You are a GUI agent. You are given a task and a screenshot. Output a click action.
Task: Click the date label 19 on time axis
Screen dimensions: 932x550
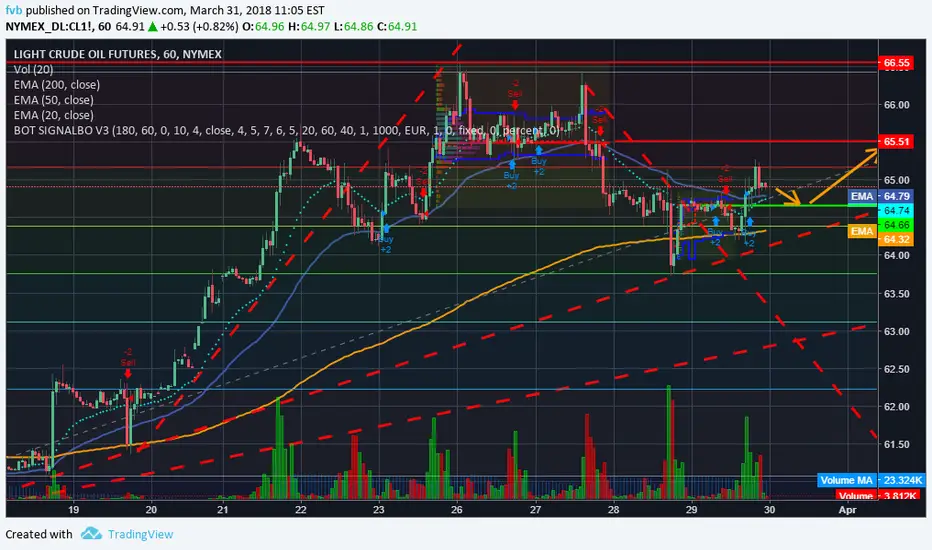pos(73,510)
